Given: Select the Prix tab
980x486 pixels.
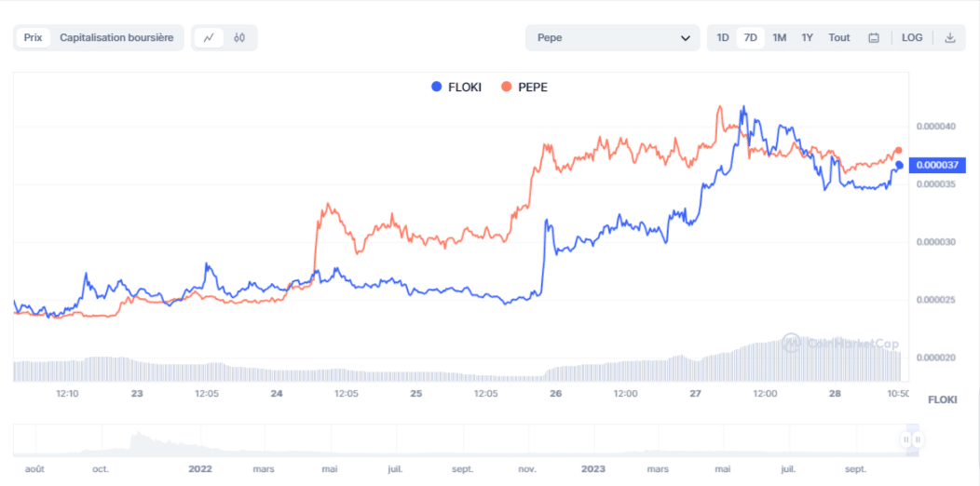Looking at the screenshot, I should [x=33, y=38].
